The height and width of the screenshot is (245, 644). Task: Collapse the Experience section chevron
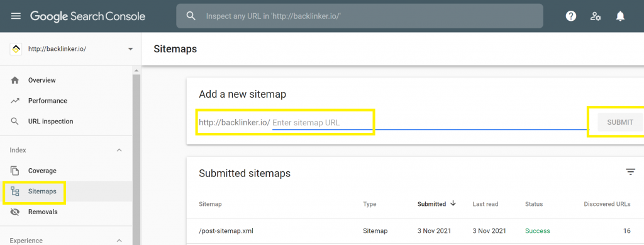coord(119,241)
